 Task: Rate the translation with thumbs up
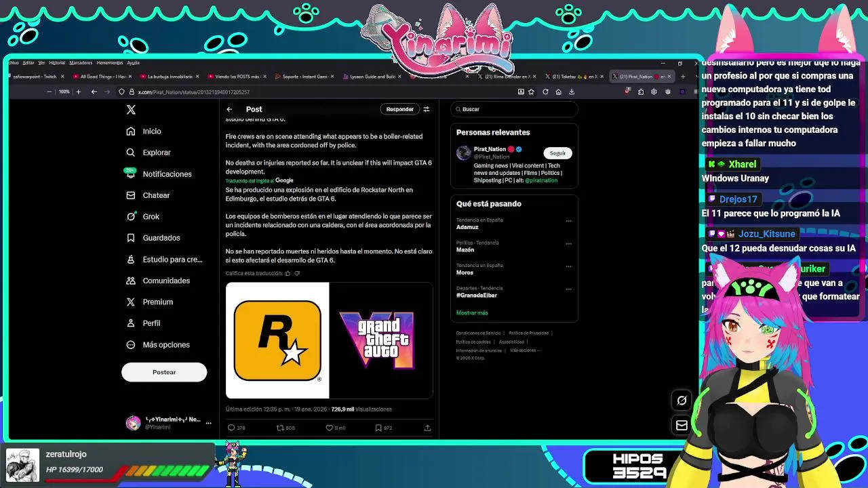[x=288, y=273]
